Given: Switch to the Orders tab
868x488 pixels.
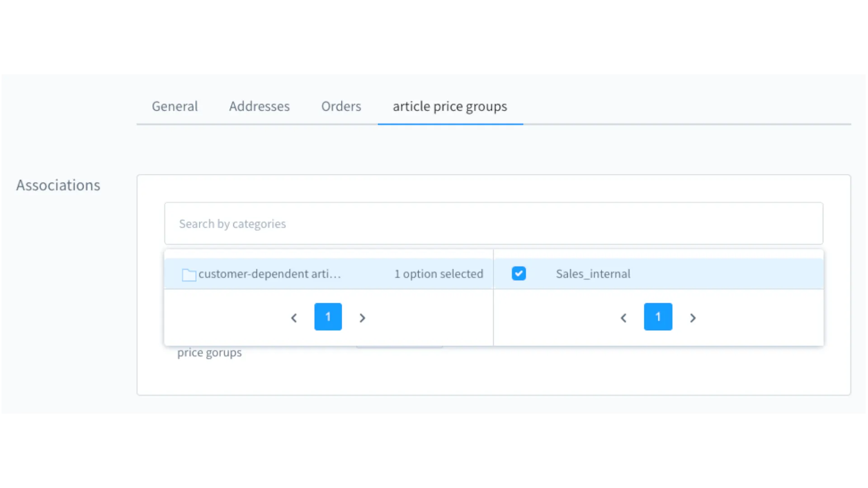Looking at the screenshot, I should (x=341, y=106).
